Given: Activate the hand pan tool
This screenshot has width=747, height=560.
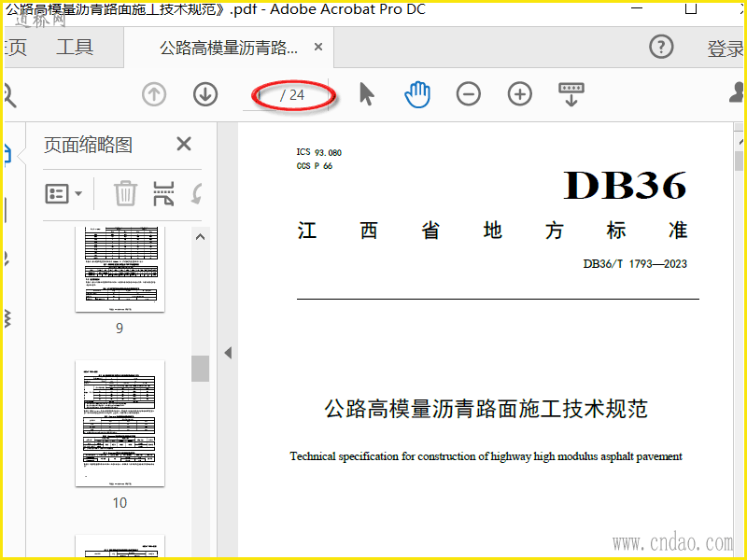Looking at the screenshot, I should tap(417, 94).
